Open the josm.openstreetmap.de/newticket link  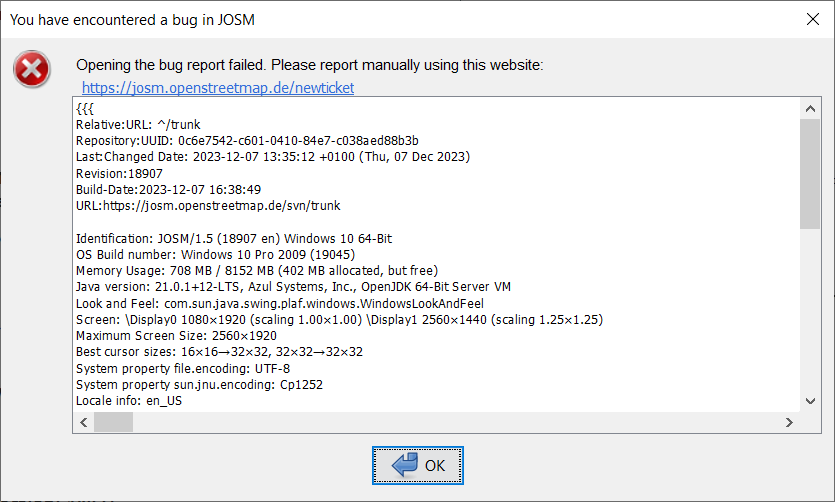[x=218, y=88]
